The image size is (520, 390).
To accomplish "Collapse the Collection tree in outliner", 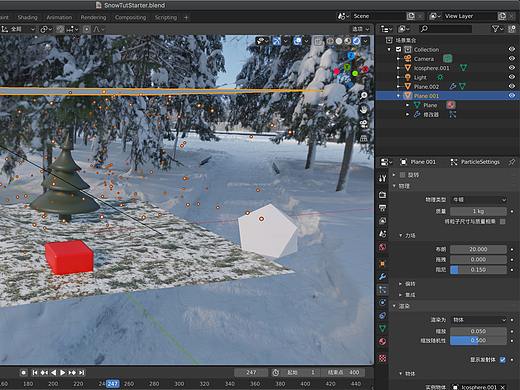I will click(x=389, y=49).
